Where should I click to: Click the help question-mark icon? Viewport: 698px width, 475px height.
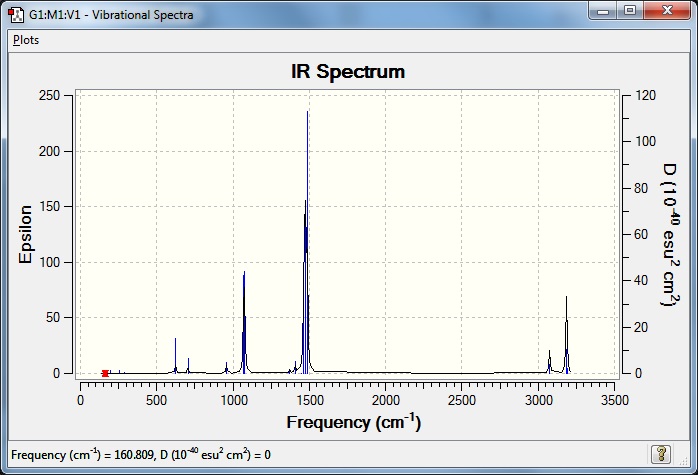point(661,454)
